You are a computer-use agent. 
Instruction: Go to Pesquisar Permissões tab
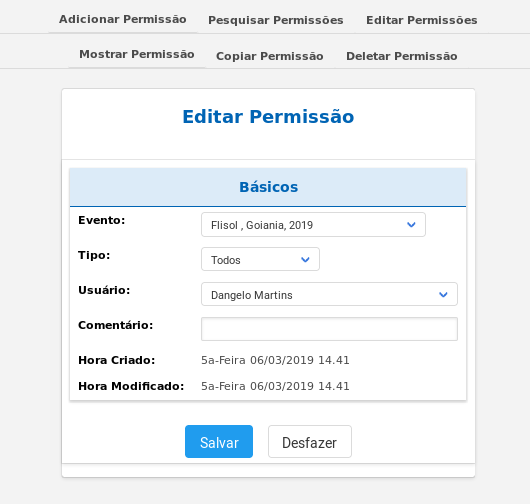276,20
